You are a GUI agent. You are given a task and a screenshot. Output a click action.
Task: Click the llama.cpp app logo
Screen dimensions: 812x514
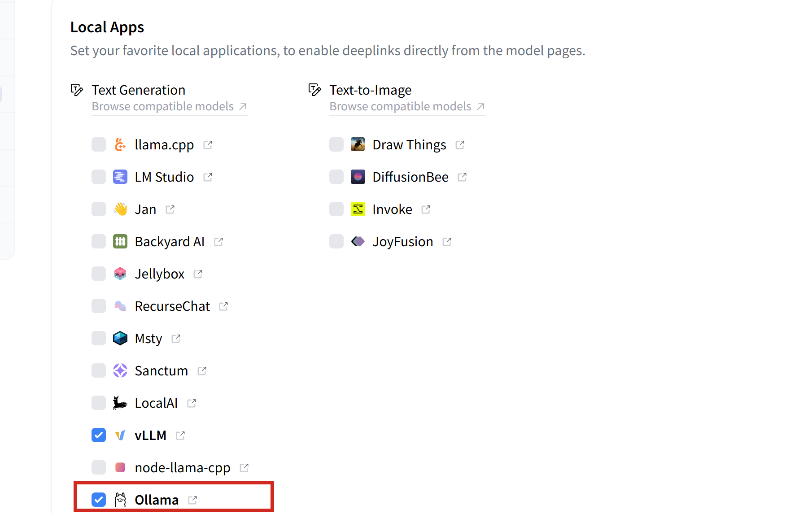[120, 145]
